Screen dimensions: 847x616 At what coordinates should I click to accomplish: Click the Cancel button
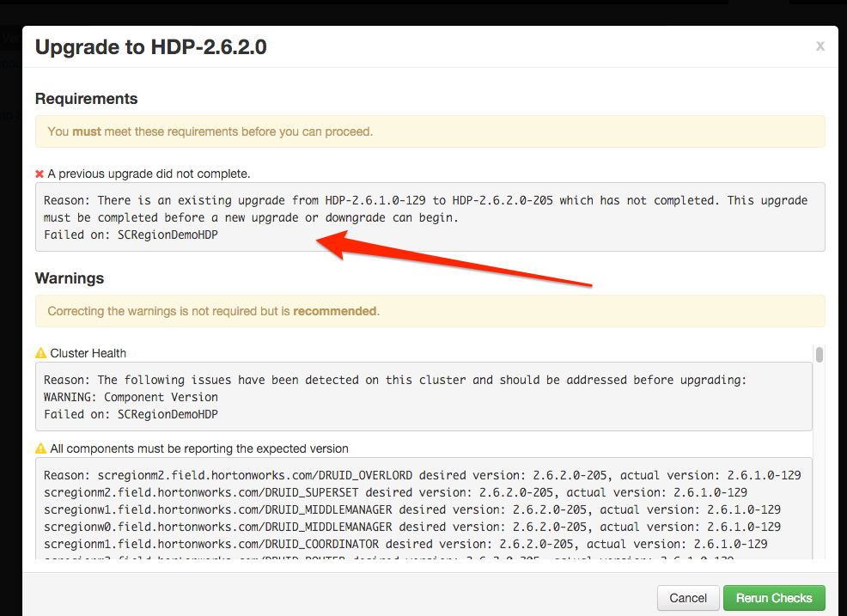point(688,597)
